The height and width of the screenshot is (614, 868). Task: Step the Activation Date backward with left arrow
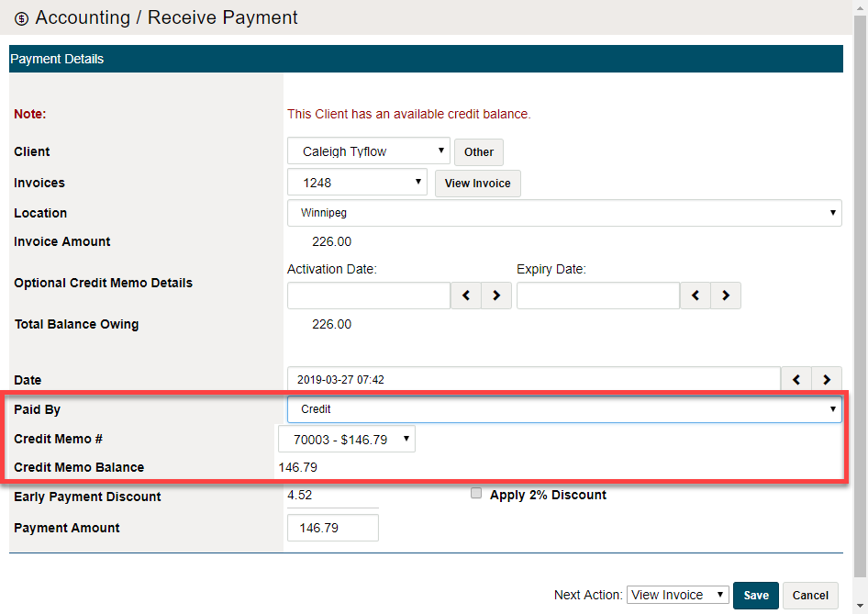pyautogui.click(x=465, y=296)
